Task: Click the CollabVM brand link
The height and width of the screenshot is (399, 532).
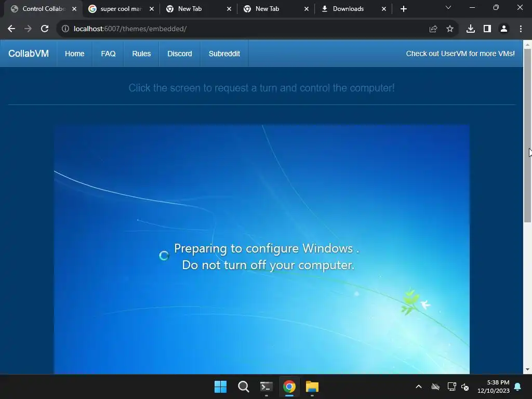Action: pos(29,54)
